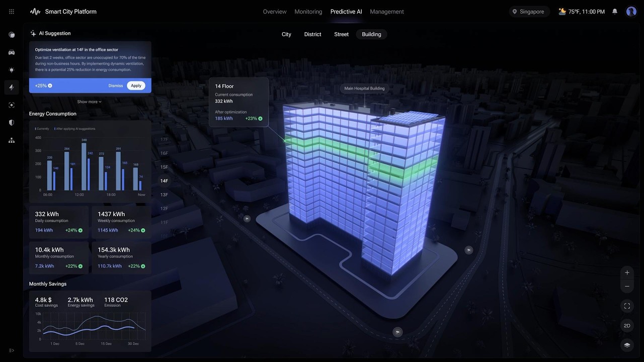Click the plus icon beside +25%
This screenshot has height=362, width=644.
[x=50, y=85]
